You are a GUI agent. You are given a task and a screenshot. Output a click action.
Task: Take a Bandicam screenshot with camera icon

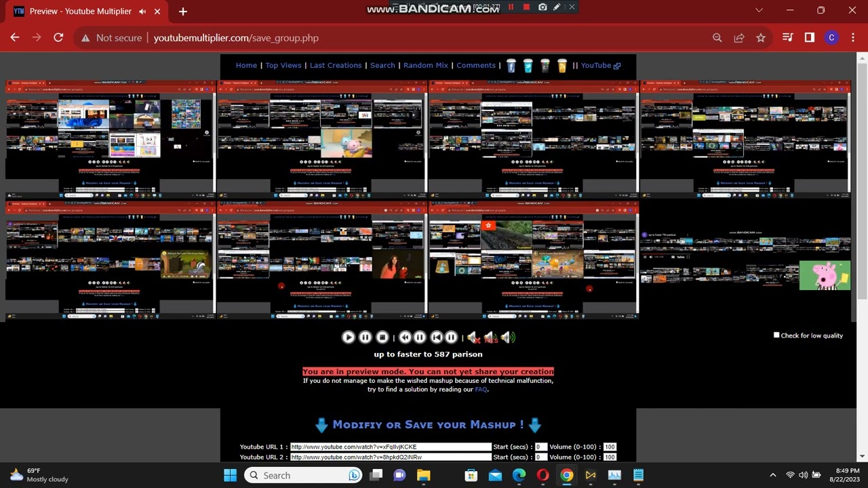[542, 7]
